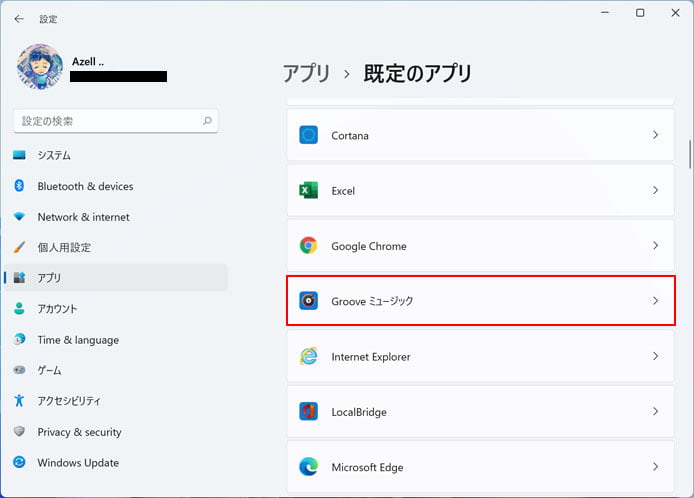Expand the Google Chrome row chevron
This screenshot has width=694, height=498.
(655, 245)
